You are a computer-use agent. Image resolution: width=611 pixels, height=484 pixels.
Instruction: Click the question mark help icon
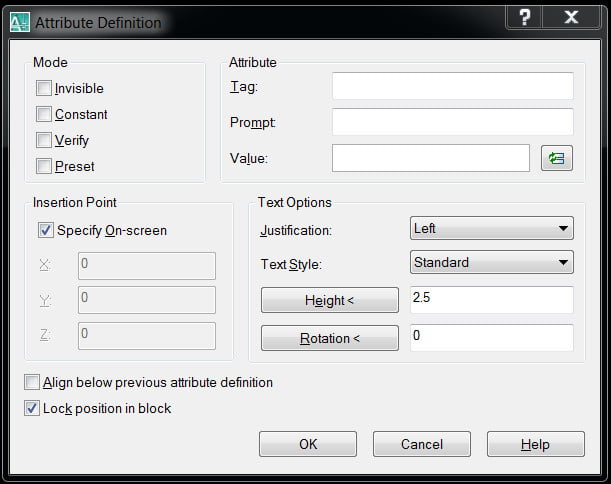click(524, 17)
